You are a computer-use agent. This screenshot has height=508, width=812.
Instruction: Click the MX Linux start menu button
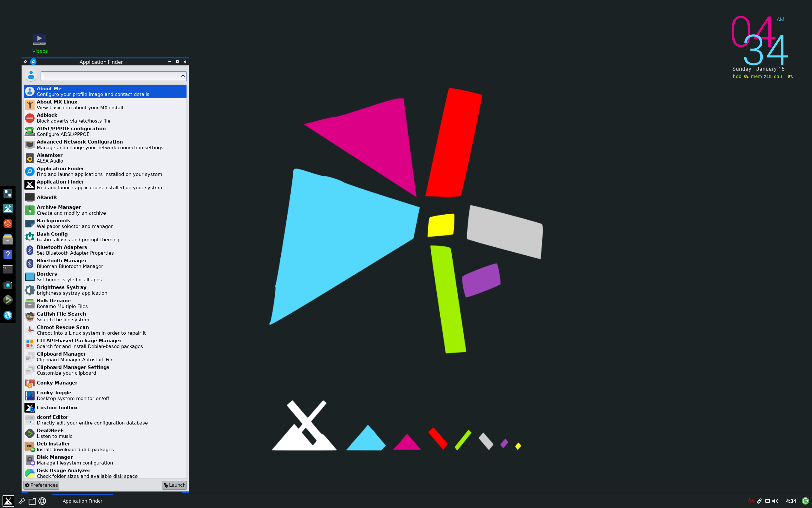click(x=8, y=501)
